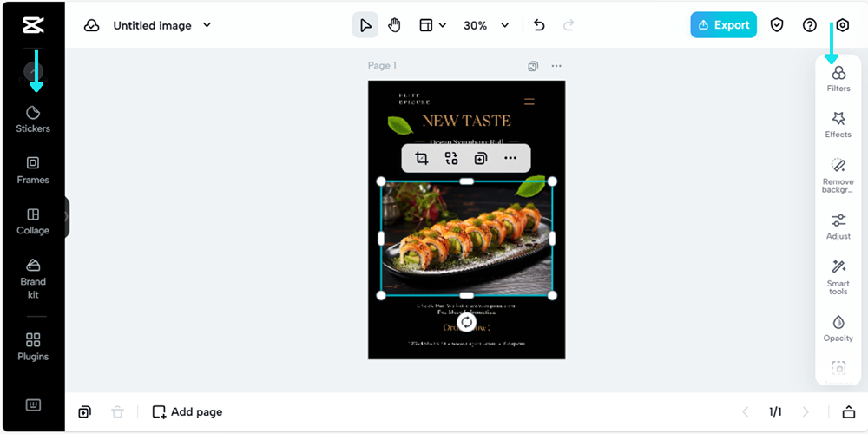Open the Effects panel

(x=838, y=124)
